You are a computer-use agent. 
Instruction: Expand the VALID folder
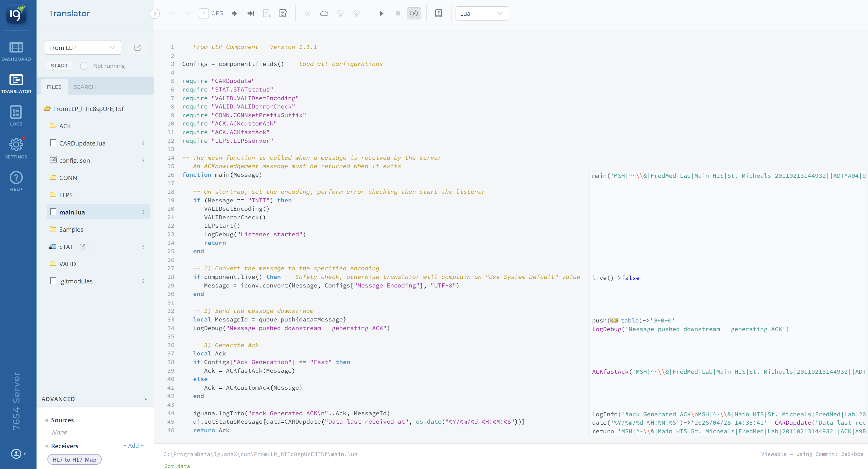point(63,264)
